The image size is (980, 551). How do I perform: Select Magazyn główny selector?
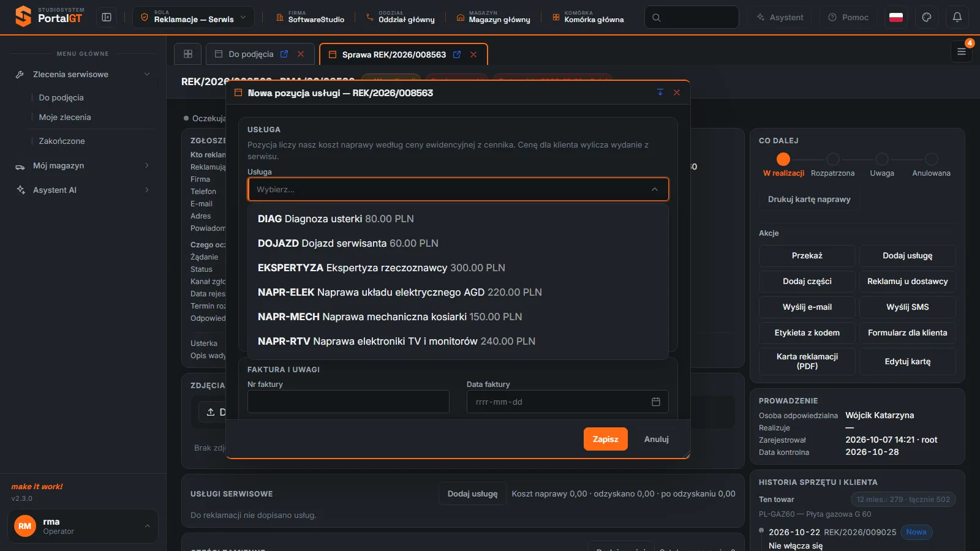coord(493,17)
